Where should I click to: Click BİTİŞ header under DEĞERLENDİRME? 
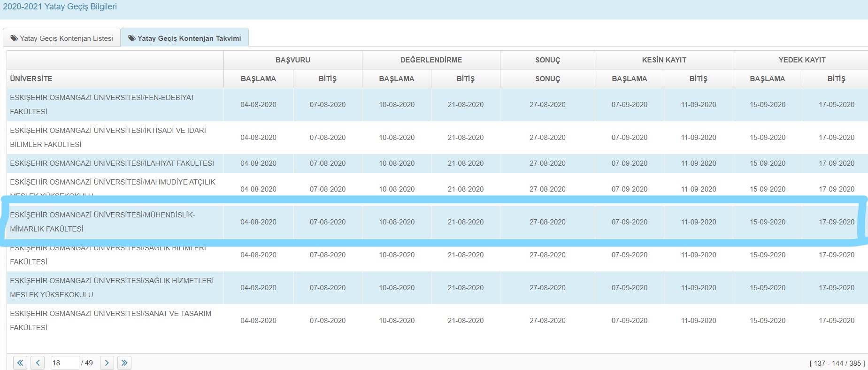[x=466, y=79]
